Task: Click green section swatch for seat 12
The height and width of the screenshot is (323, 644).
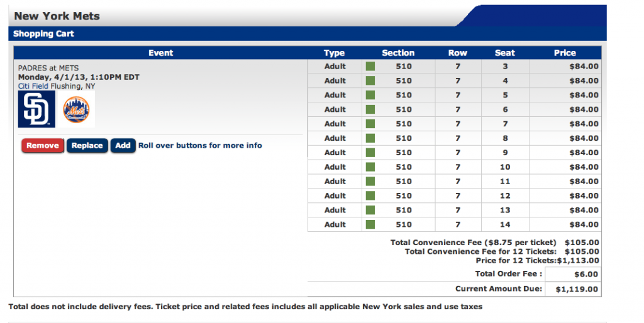Action: [370, 196]
